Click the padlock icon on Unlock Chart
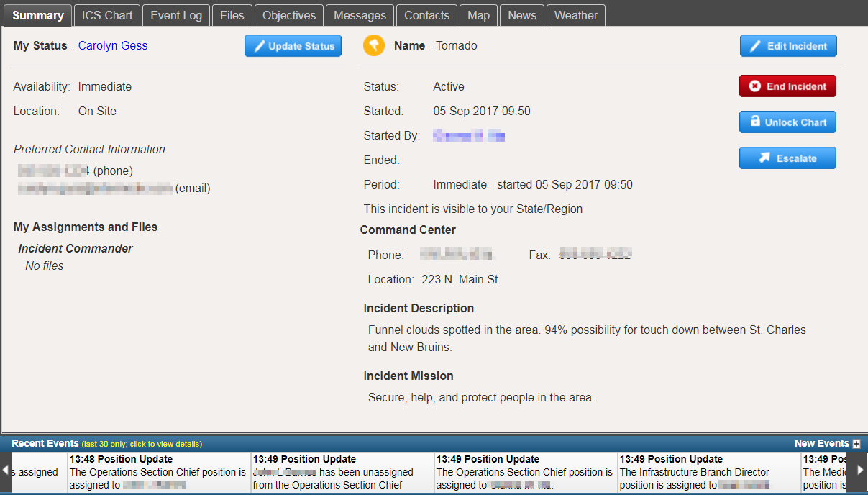The image size is (868, 495). click(x=754, y=122)
